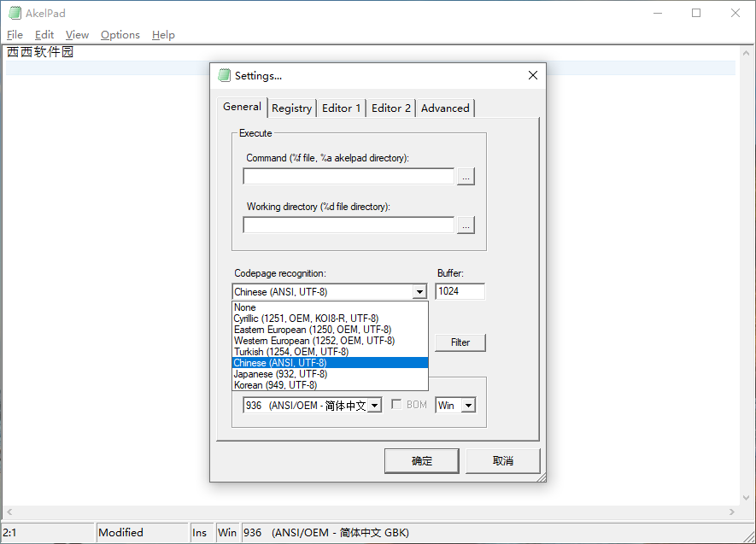Click the Settings dialog notepad icon
Screen dimensions: 756x544
coord(224,75)
